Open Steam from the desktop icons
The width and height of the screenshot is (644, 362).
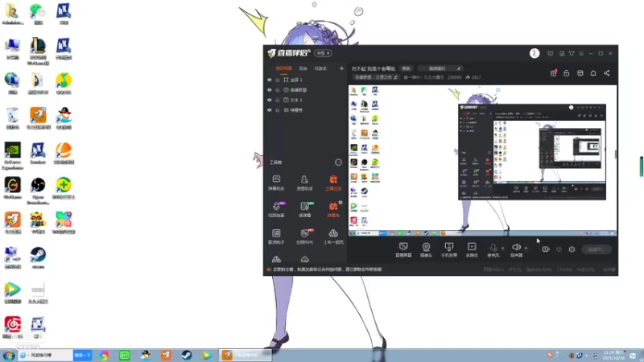(x=38, y=257)
